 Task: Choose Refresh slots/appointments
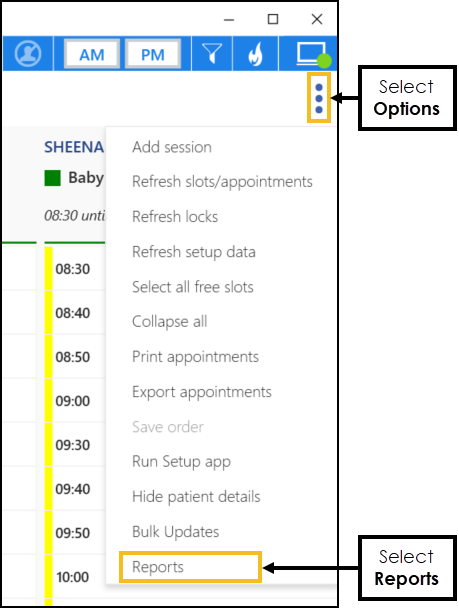pos(222,182)
